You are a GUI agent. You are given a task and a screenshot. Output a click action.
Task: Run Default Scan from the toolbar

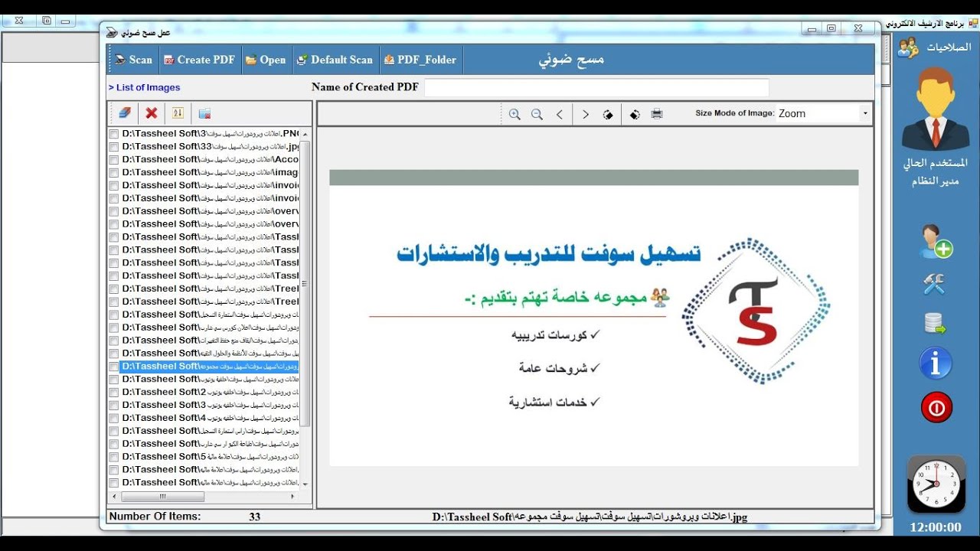[x=335, y=60]
